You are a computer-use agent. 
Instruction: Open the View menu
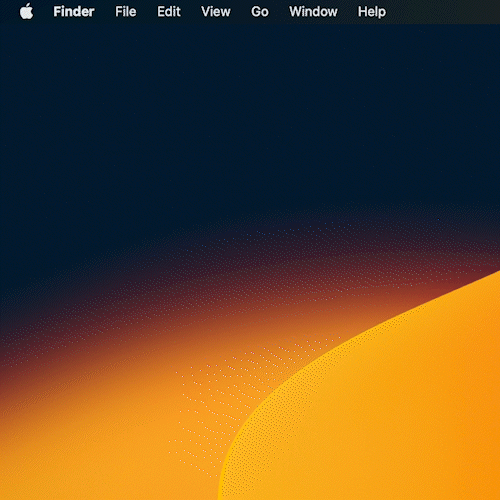[x=216, y=12]
